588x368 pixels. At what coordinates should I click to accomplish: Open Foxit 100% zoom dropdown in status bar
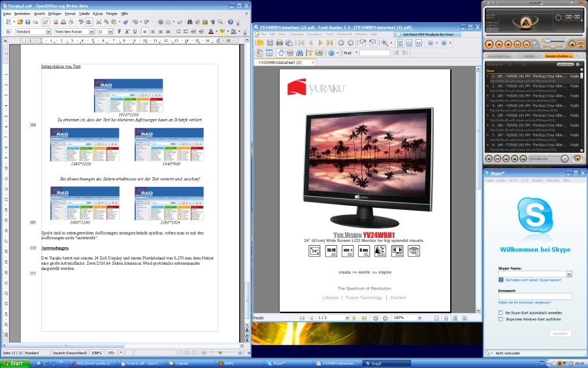(419, 318)
